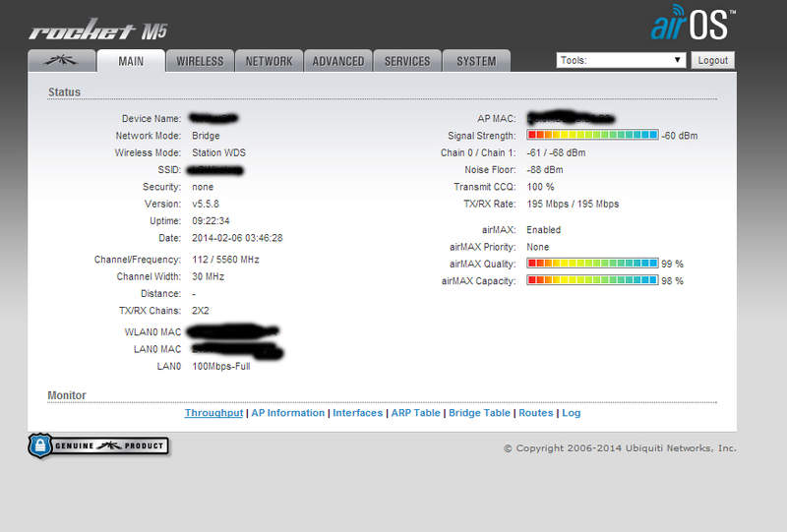Select the Security value none

click(x=203, y=187)
